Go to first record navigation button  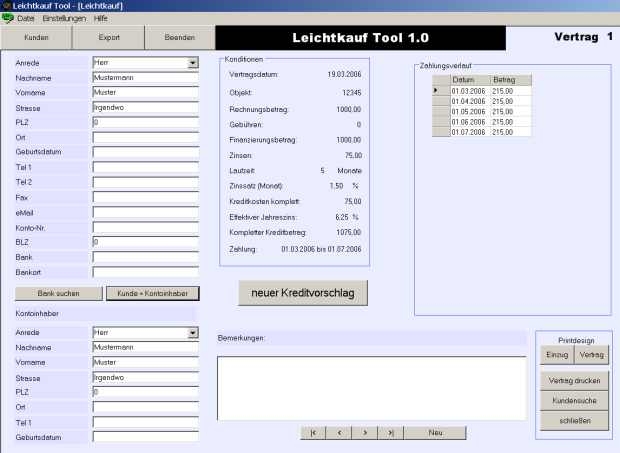click(x=313, y=433)
